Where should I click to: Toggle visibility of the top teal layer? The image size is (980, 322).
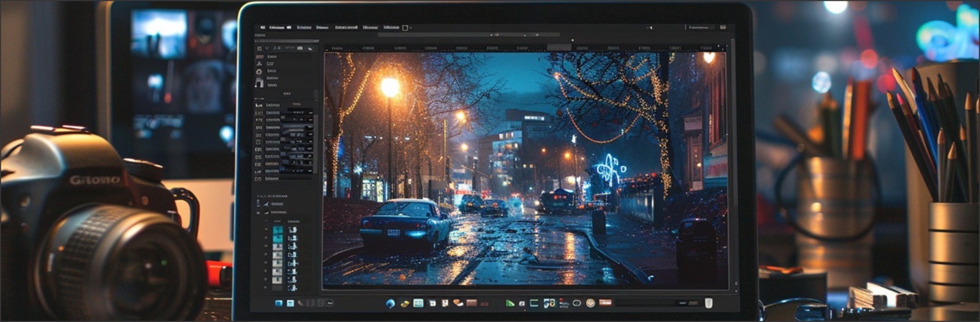(x=266, y=230)
